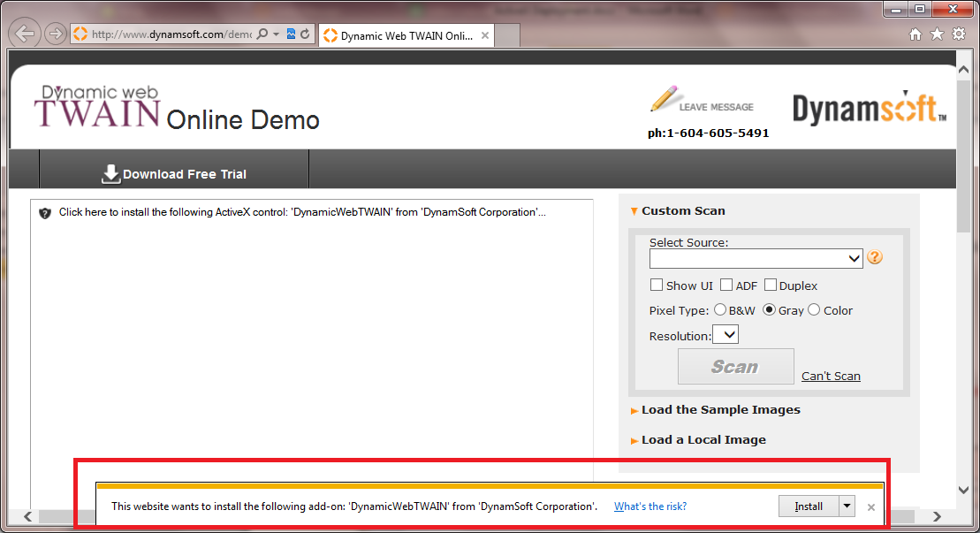Enable the Show UI checkbox

[x=657, y=286]
